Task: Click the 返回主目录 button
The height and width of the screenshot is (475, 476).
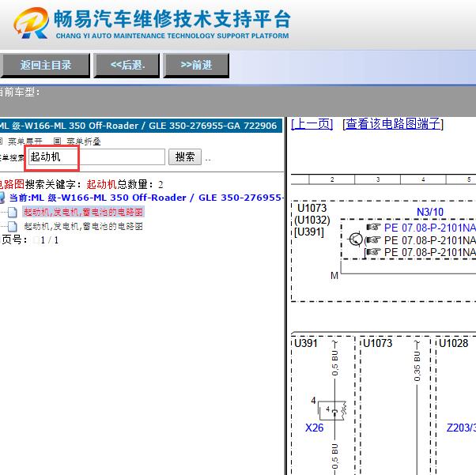Action: [45, 66]
